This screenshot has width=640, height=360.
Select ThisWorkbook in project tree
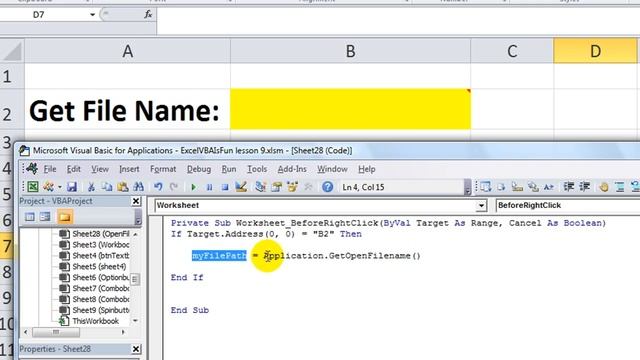tap(95, 321)
